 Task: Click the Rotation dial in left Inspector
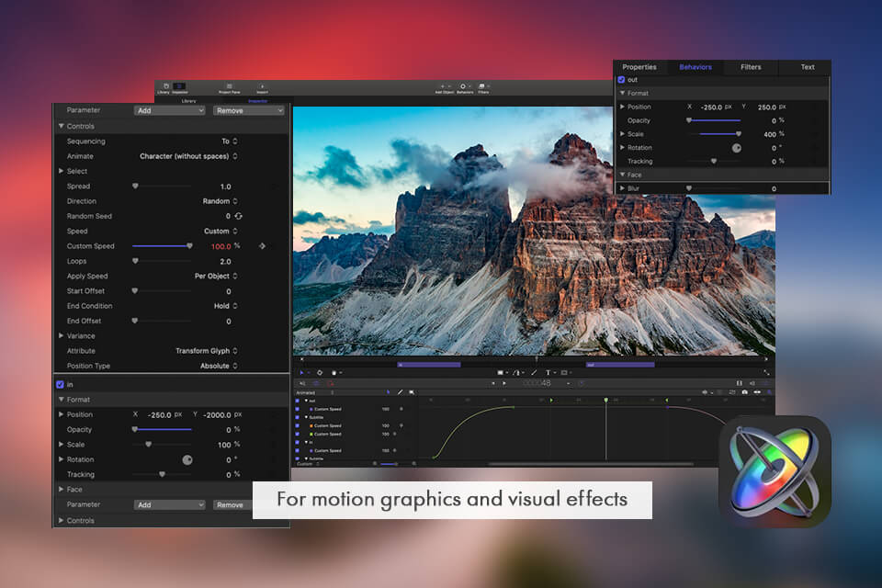(x=187, y=459)
